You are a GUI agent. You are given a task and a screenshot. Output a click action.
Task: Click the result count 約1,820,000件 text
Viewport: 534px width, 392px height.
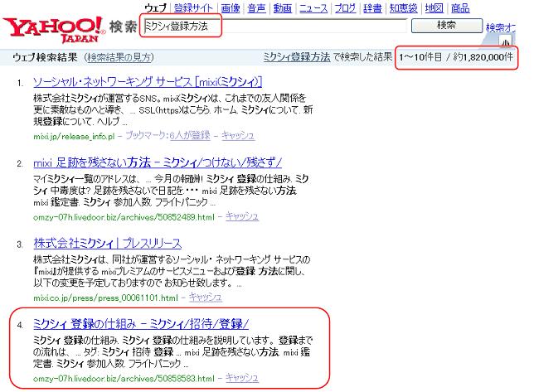tap(483, 57)
